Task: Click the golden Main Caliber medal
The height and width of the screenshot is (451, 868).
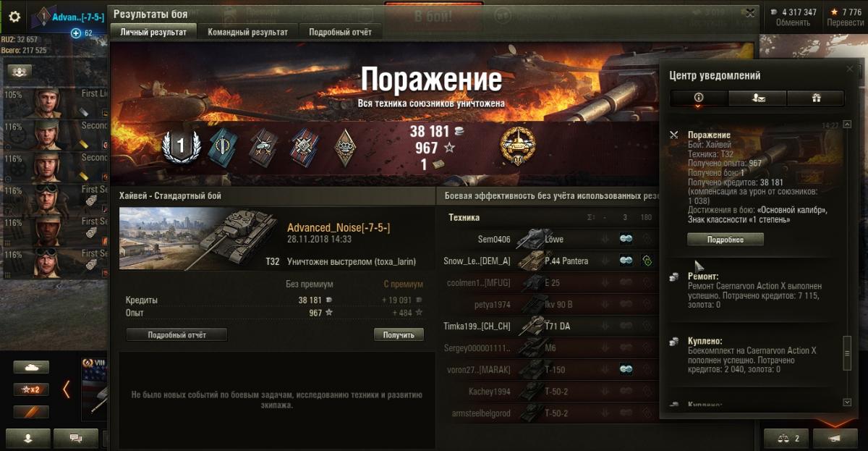Action: point(518,146)
